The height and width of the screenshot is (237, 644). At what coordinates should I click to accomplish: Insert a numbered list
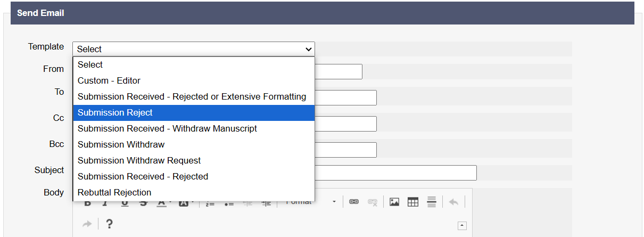click(x=210, y=203)
